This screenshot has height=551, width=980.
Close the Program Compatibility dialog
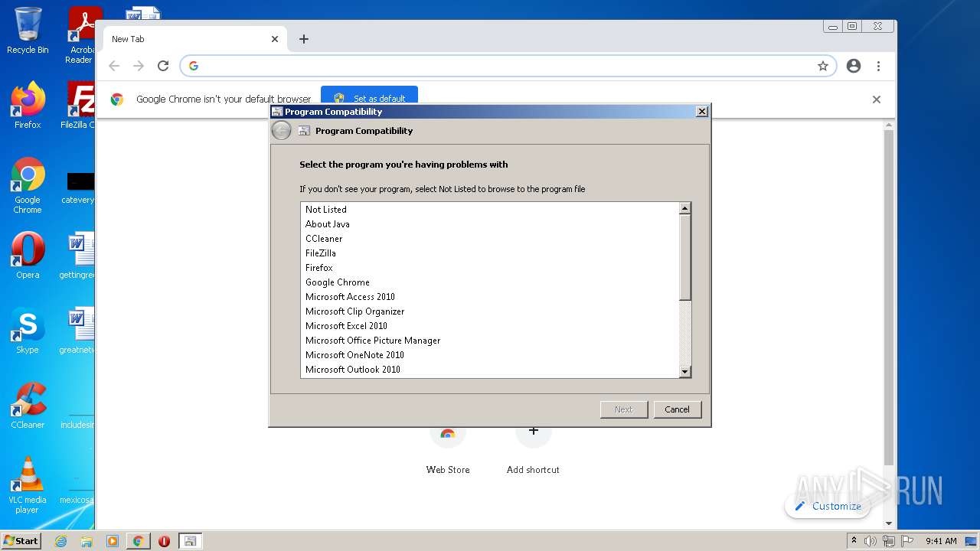coord(701,112)
